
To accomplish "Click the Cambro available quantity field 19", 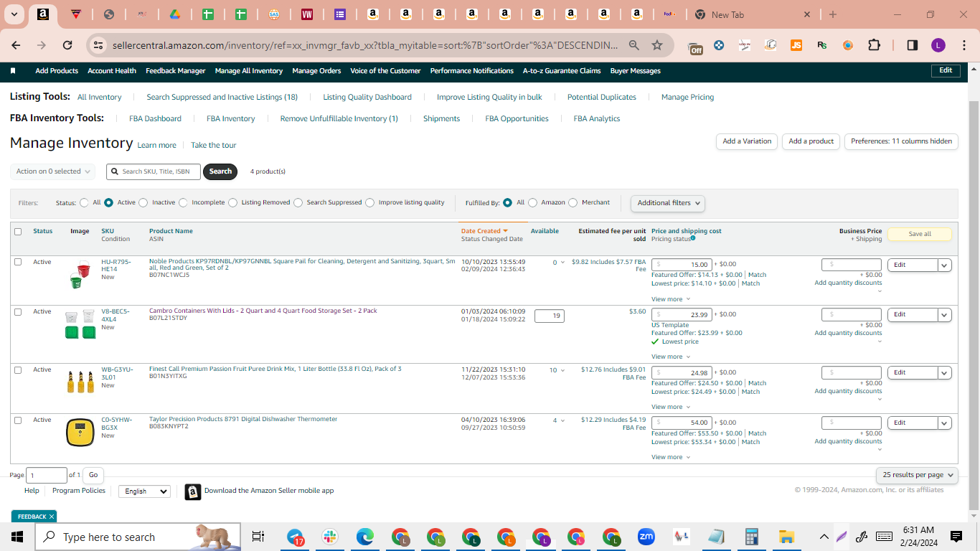I will coord(549,316).
